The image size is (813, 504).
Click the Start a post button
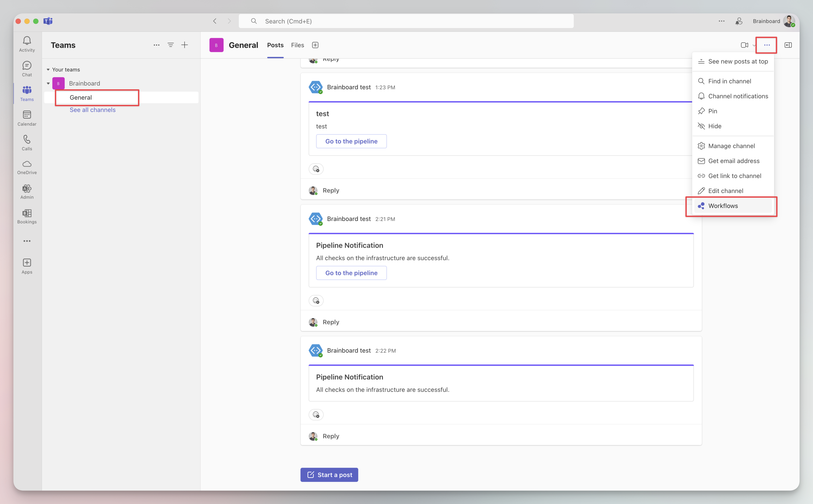pyautogui.click(x=329, y=475)
